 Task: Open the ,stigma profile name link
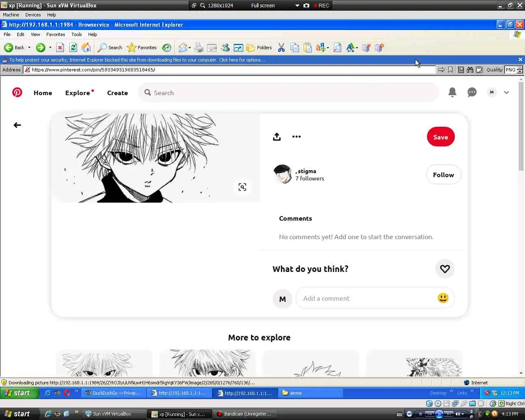tap(306, 171)
